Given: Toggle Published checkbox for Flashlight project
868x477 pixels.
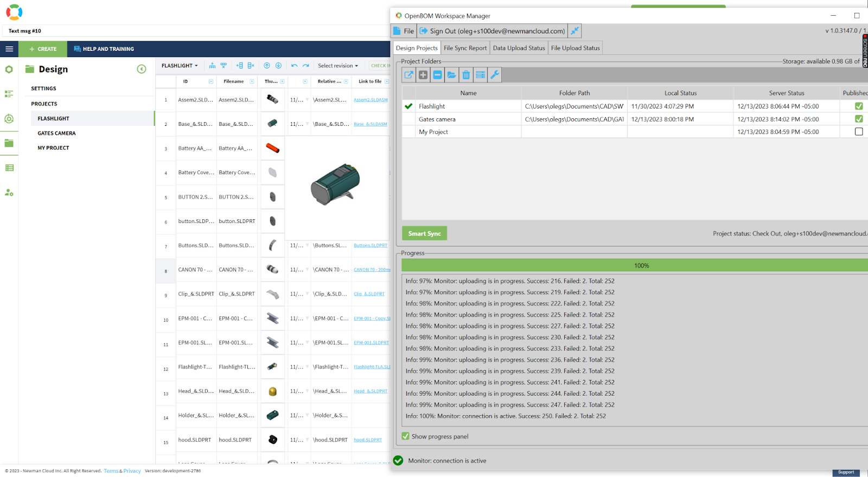Looking at the screenshot, I should (859, 106).
